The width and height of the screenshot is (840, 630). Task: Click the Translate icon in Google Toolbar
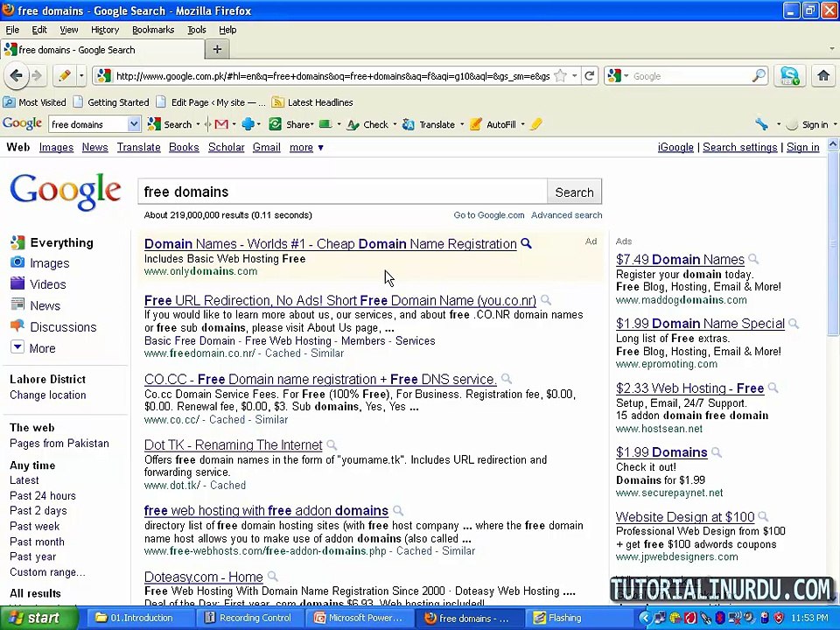(x=409, y=124)
